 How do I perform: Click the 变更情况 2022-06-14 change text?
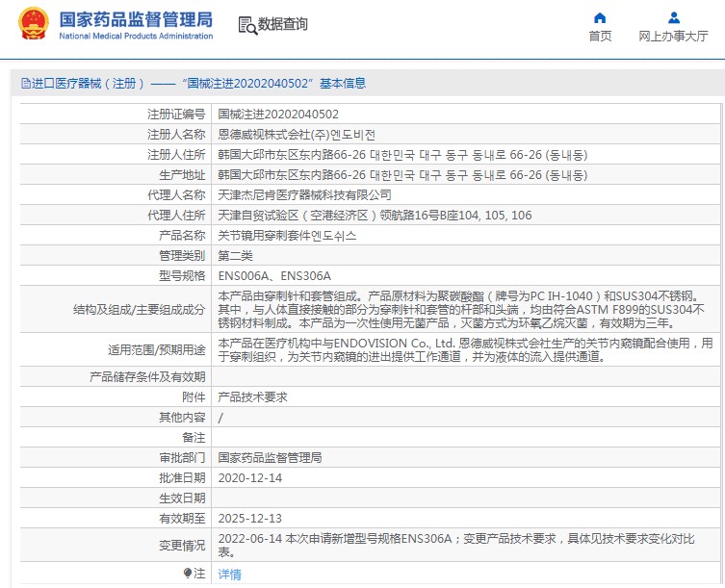pyautogui.click(x=456, y=545)
